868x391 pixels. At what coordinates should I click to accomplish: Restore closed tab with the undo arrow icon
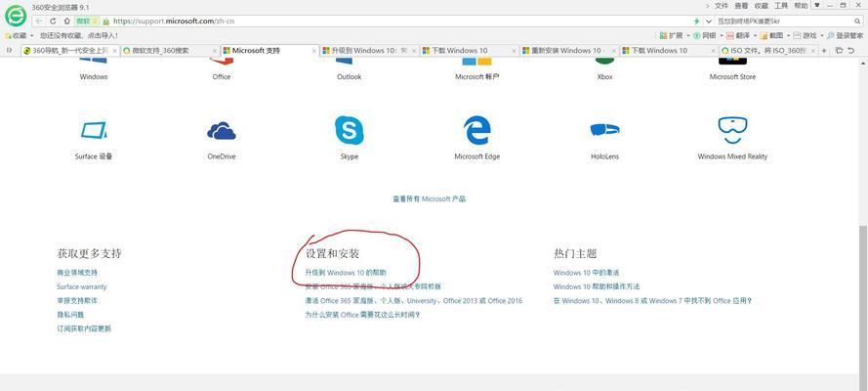850,51
